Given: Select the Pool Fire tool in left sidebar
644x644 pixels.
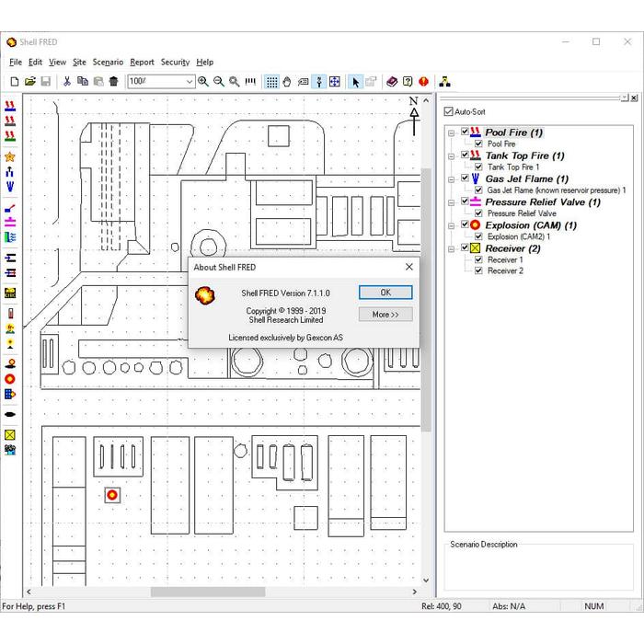Looking at the screenshot, I should point(10,106).
